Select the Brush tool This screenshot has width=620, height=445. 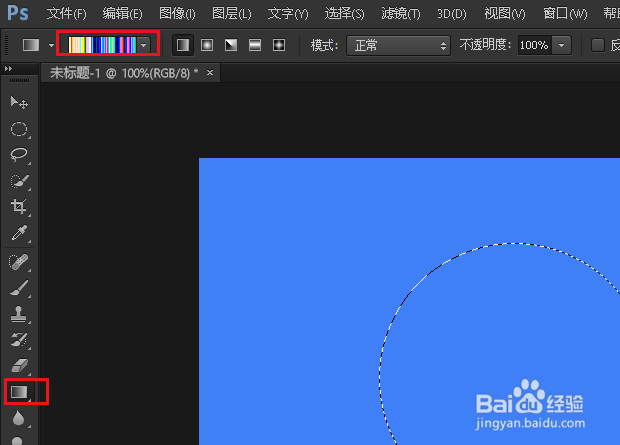(19, 288)
